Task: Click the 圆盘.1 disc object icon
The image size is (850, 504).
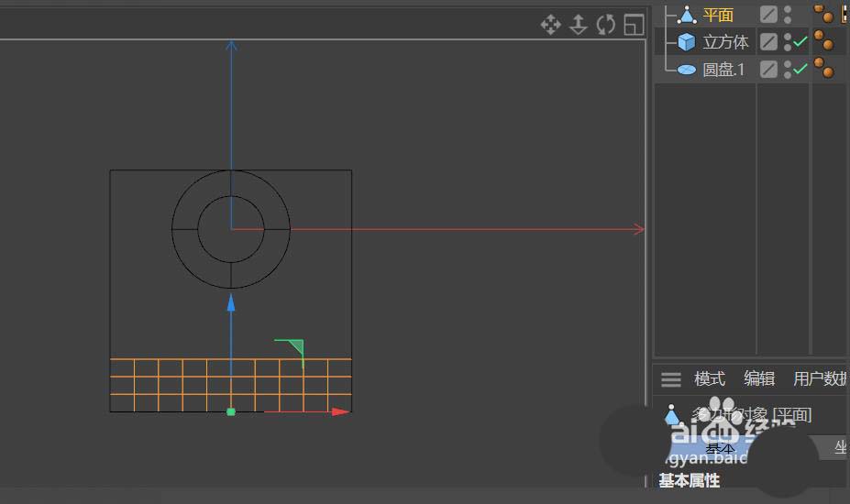Action: pyautogui.click(x=687, y=70)
